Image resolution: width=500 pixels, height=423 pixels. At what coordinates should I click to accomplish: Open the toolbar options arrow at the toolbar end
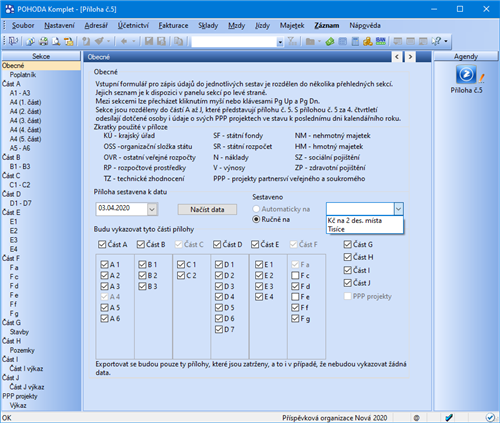pyautogui.click(x=446, y=42)
